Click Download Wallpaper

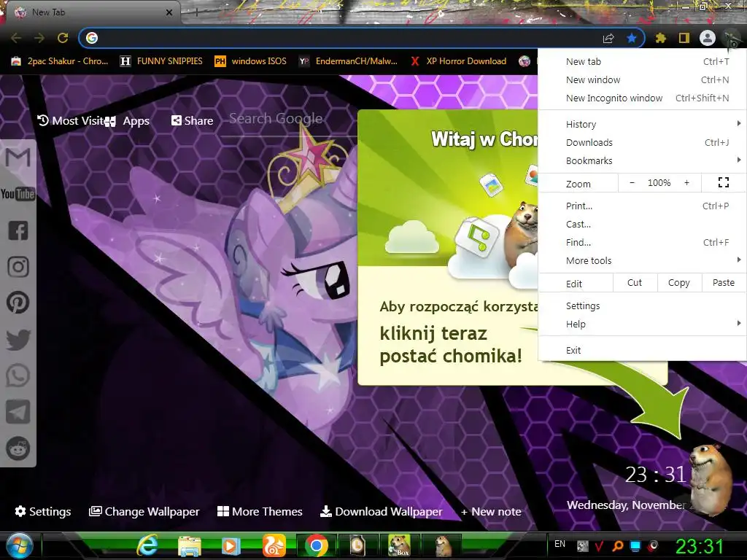pyautogui.click(x=382, y=511)
